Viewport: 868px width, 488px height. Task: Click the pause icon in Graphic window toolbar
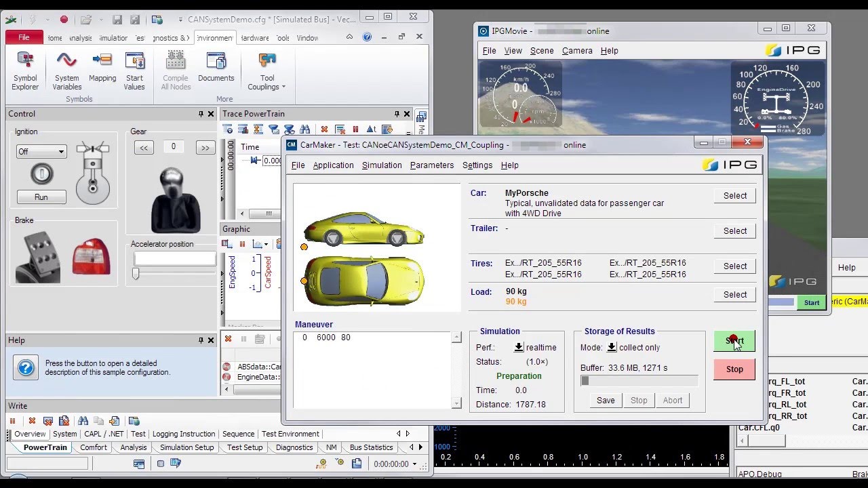pyautogui.click(x=243, y=244)
